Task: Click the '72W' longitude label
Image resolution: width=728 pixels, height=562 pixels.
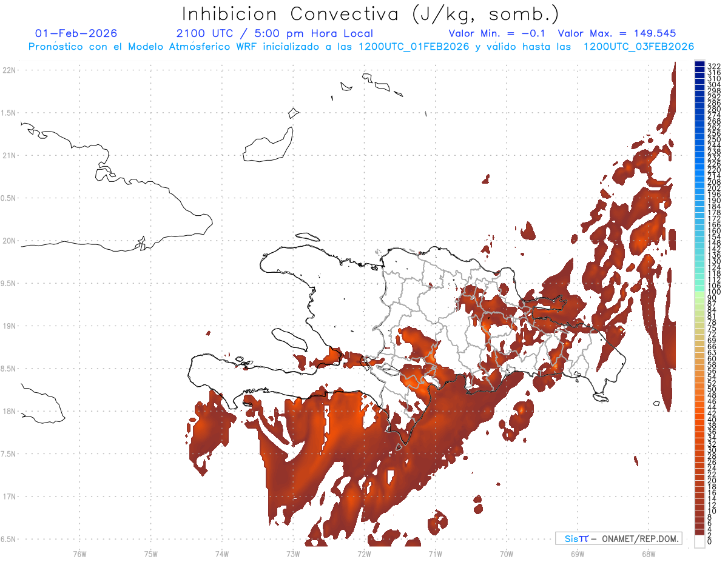Action: pos(364,553)
